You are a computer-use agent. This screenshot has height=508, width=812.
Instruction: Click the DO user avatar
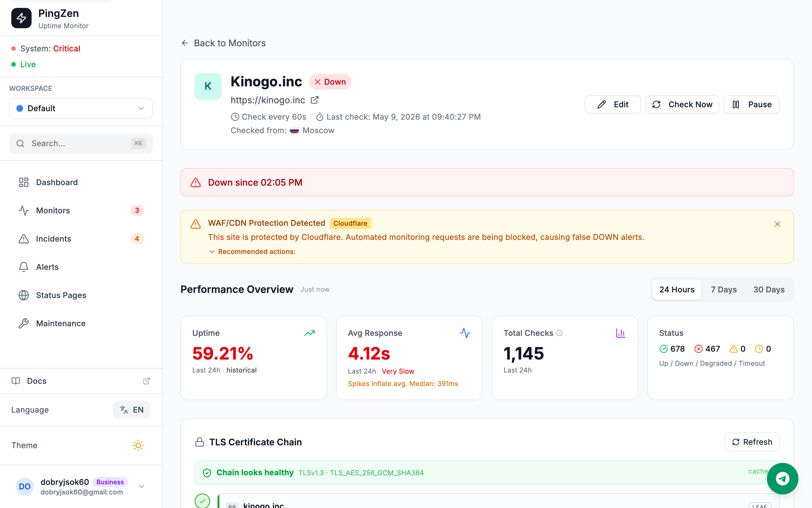(x=25, y=487)
